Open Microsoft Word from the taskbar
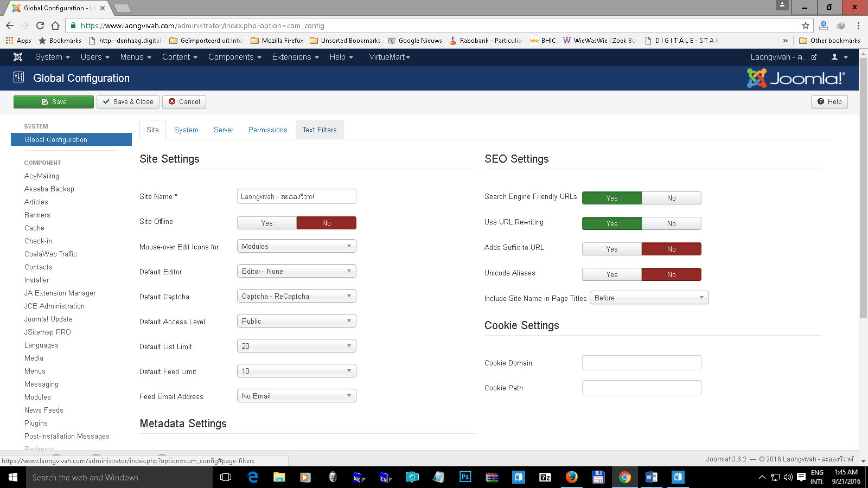868x488 pixels. 651,477
